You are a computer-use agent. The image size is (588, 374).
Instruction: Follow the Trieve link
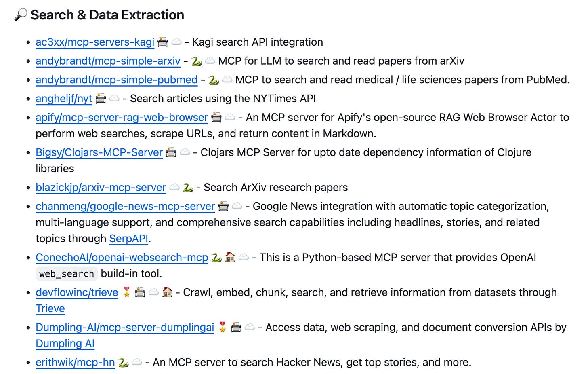pos(50,308)
